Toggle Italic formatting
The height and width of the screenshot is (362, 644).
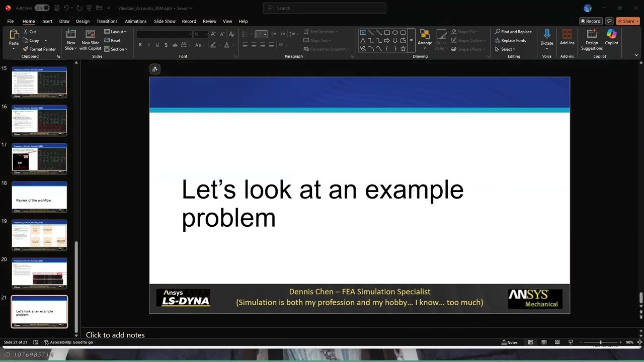click(x=148, y=45)
